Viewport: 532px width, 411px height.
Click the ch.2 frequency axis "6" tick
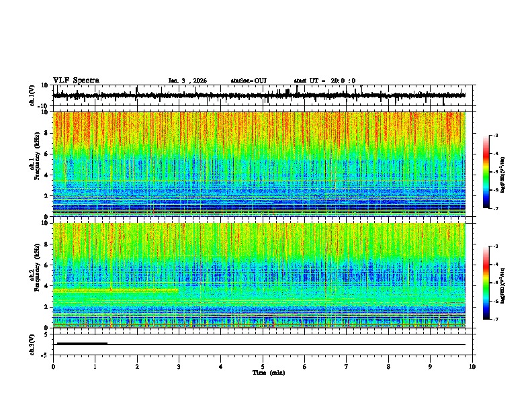46,265
